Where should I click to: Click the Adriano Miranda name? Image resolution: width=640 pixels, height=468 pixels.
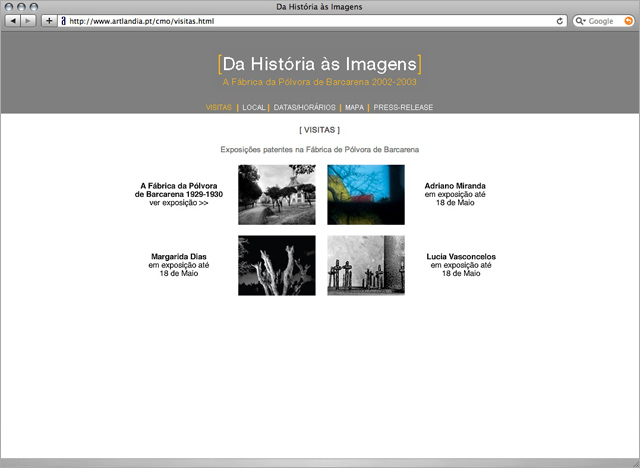(455, 186)
